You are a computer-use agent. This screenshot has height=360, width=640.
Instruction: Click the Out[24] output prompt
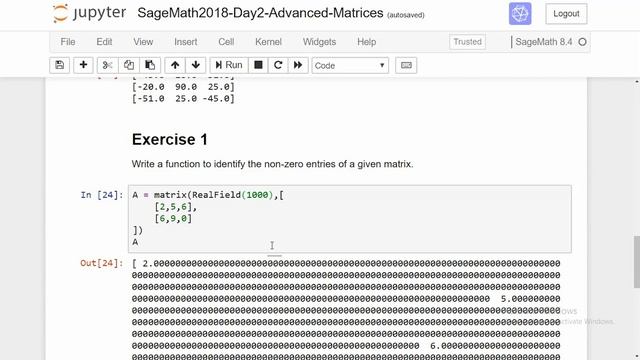pos(102,263)
